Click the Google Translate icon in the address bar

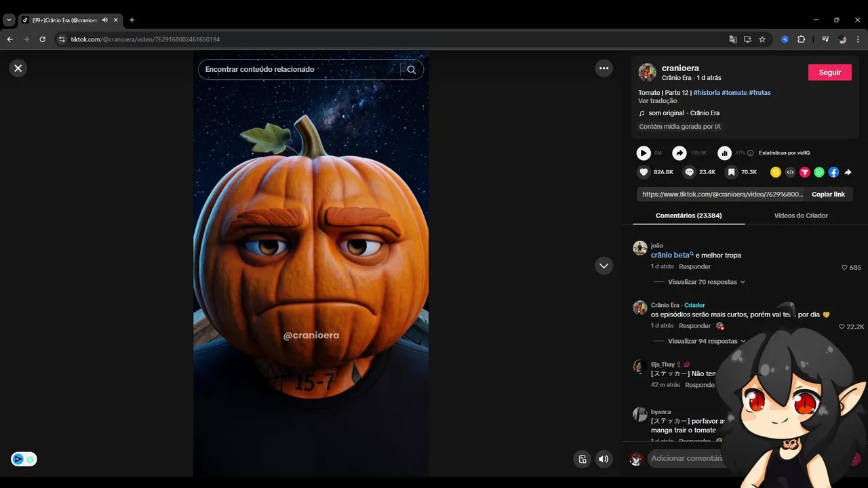click(733, 39)
